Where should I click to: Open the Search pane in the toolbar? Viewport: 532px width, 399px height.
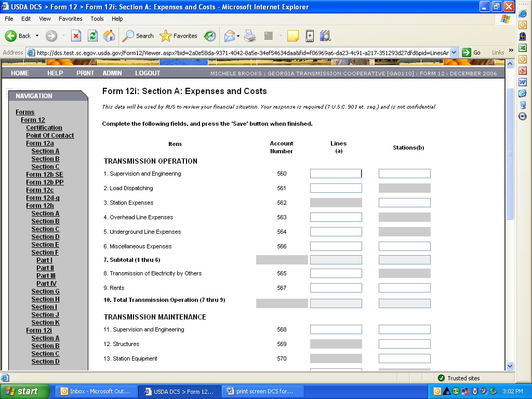click(x=138, y=36)
